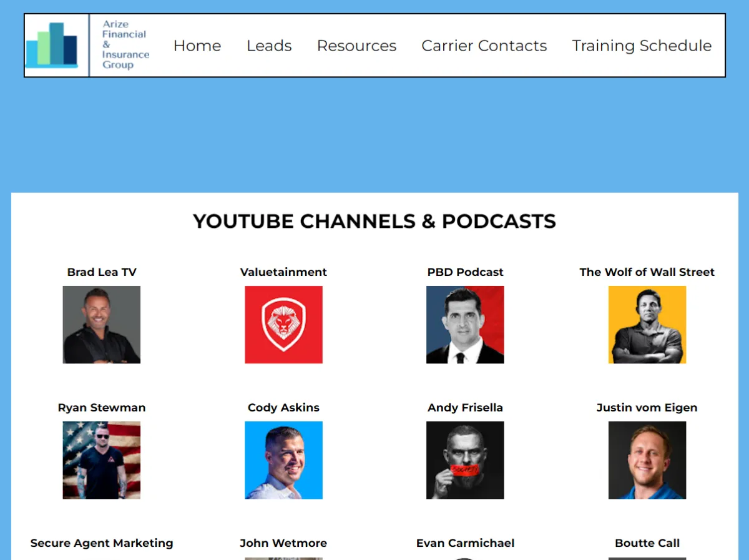Open the Training Schedule page

[642, 46]
